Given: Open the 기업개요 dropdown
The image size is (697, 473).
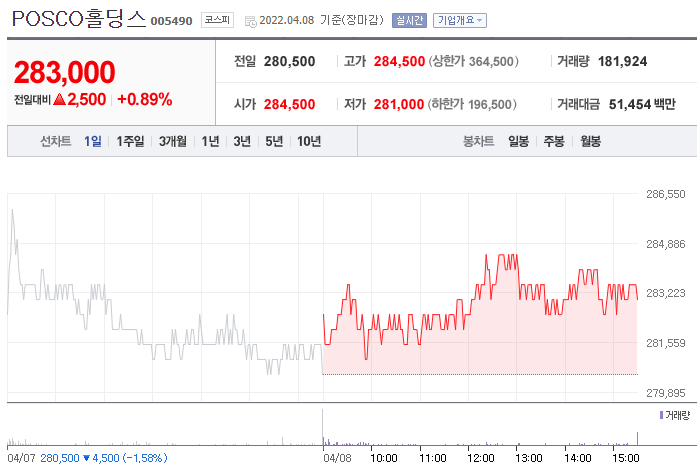Looking at the screenshot, I should point(460,20).
